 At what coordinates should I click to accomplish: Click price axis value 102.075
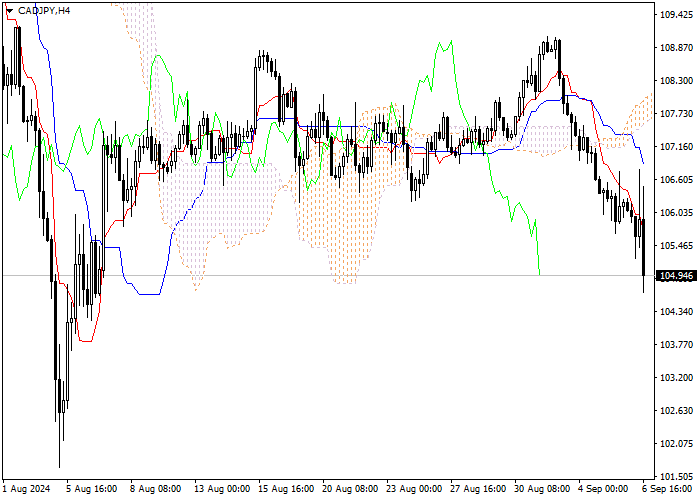tap(676, 444)
